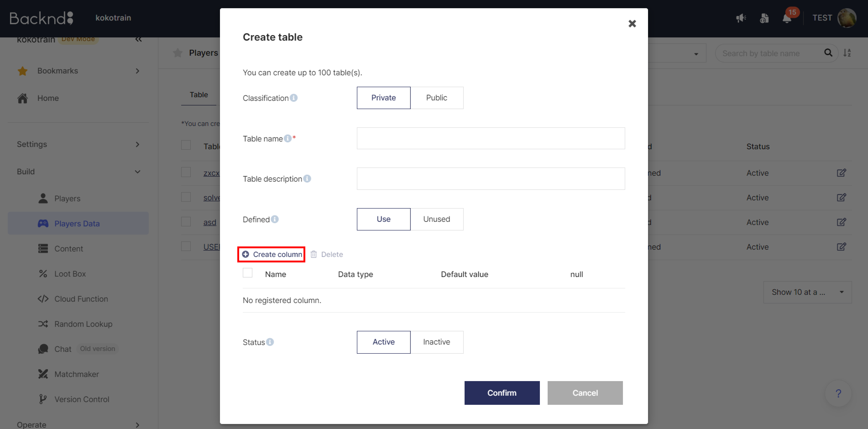Select Private classification

pos(383,98)
